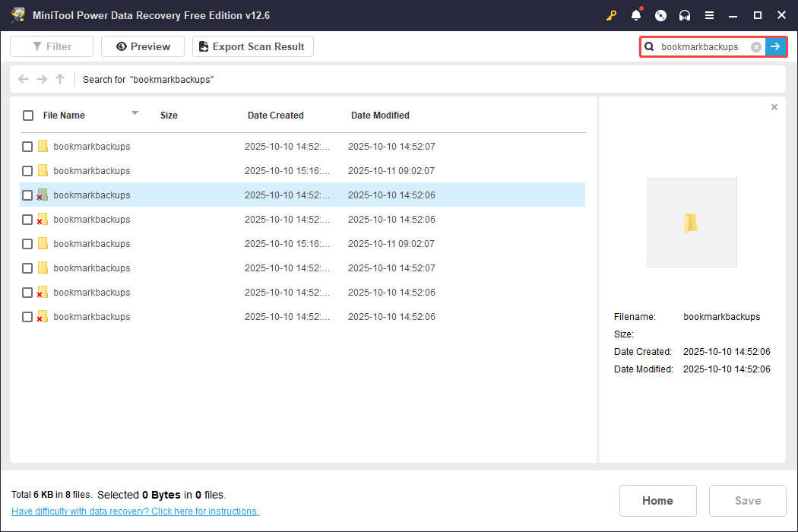The image size is (798, 532).
Task: Toggle the select-all checkbox in header
Action: coord(28,115)
